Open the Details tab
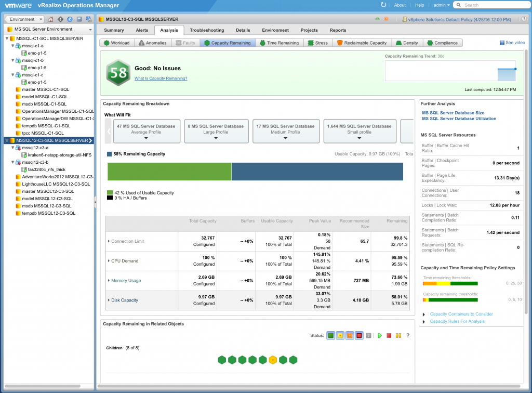Screen dimensions: 532x393 pyautogui.click(x=243, y=30)
